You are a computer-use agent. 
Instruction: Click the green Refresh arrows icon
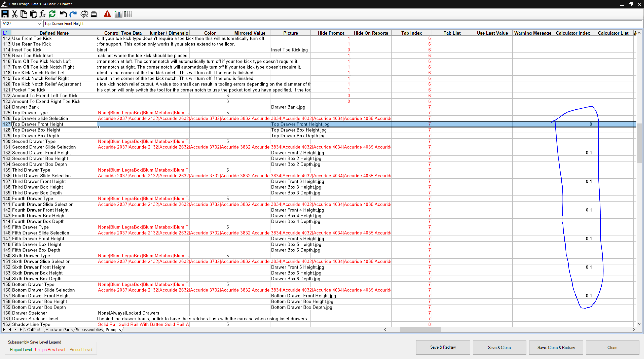52,14
